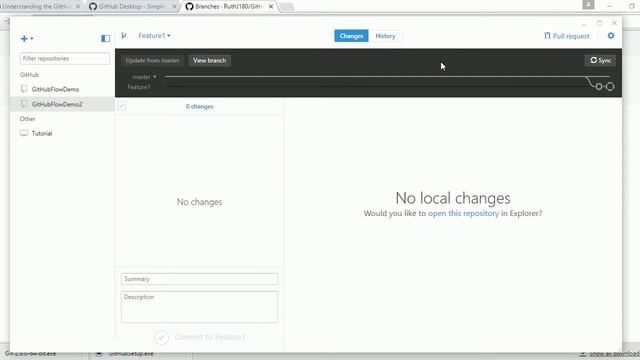This screenshot has width=640, height=360.
Task: Click the browser profile avatar icon
Action: click(588, 4)
